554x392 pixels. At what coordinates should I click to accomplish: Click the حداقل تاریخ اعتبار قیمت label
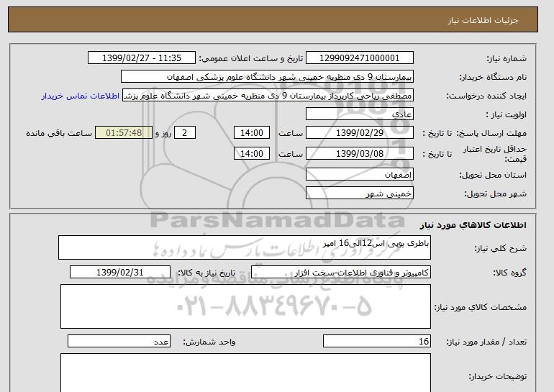click(x=495, y=154)
